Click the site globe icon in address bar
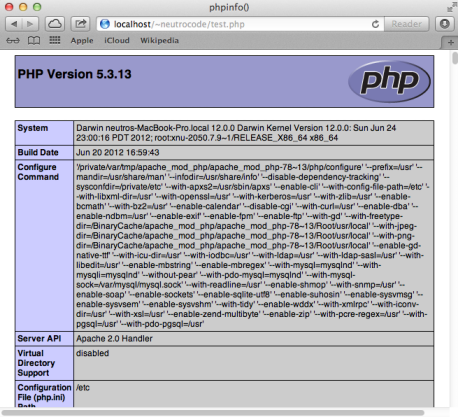 (x=105, y=24)
